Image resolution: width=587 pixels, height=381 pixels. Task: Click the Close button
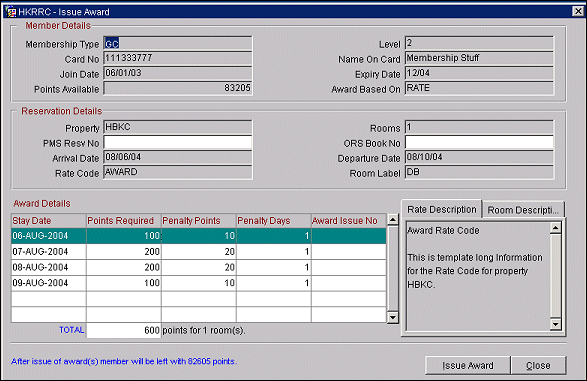[x=538, y=365]
